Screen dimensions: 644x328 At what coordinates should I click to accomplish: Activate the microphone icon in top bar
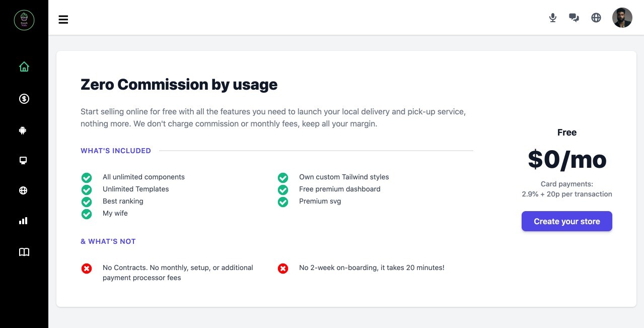[552, 17]
